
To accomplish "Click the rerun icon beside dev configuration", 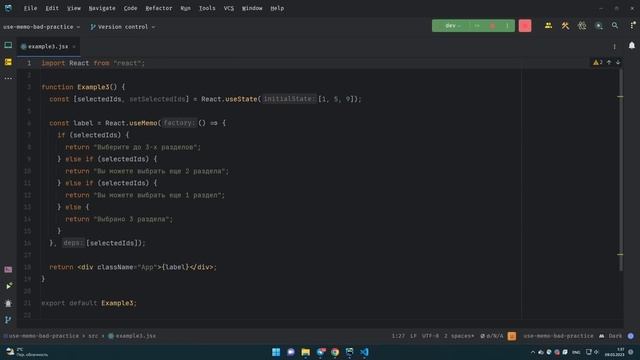I will pyautogui.click(x=477, y=26).
